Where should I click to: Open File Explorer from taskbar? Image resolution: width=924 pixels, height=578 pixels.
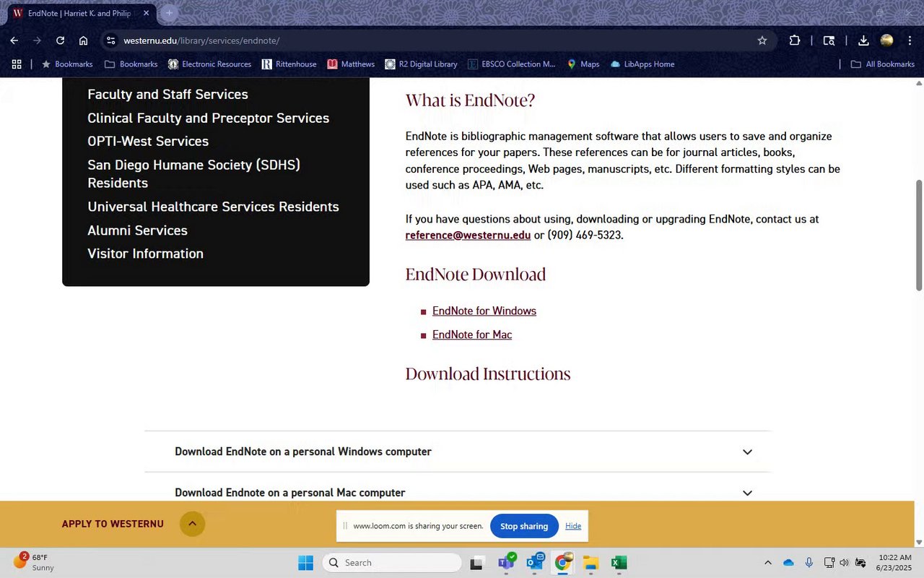(590, 563)
